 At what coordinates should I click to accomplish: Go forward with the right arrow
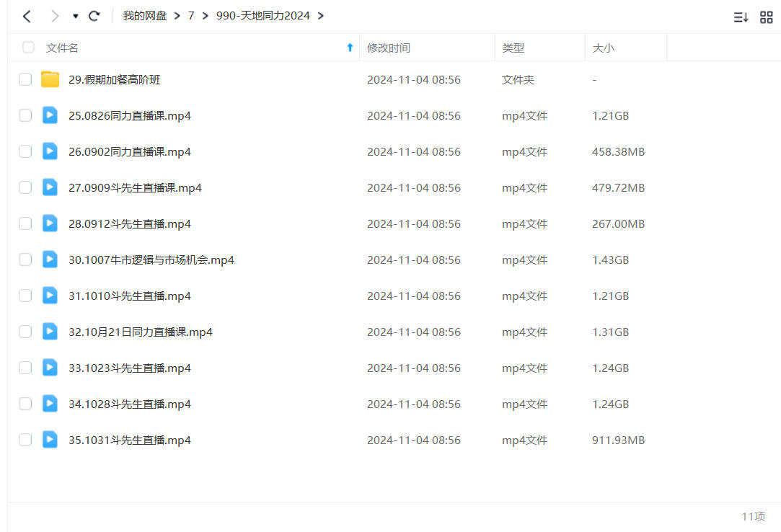(x=55, y=17)
